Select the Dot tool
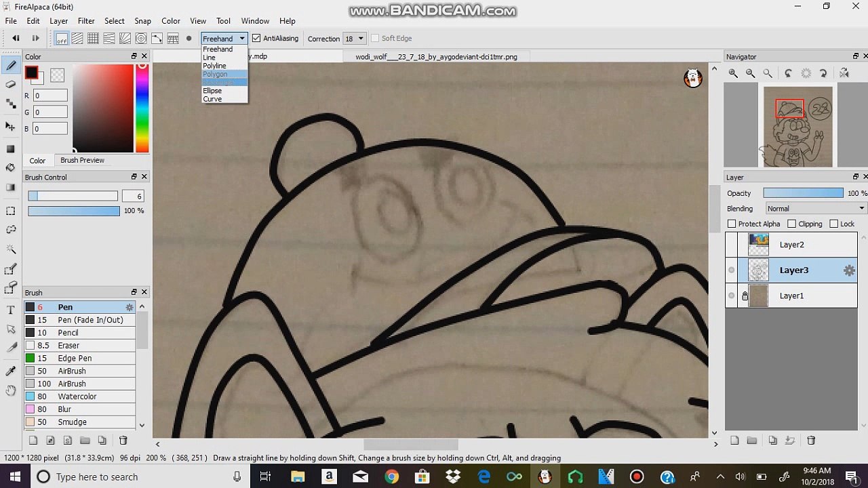This screenshot has height=488, width=868. 11,104
